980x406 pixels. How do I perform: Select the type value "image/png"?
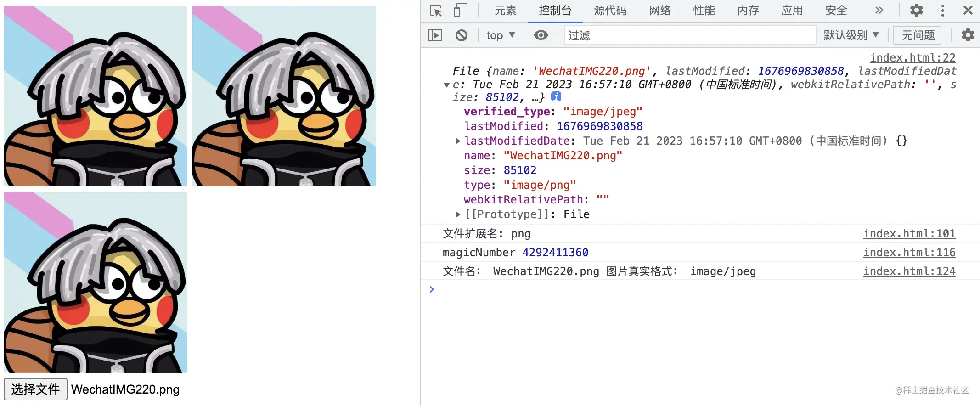540,185
